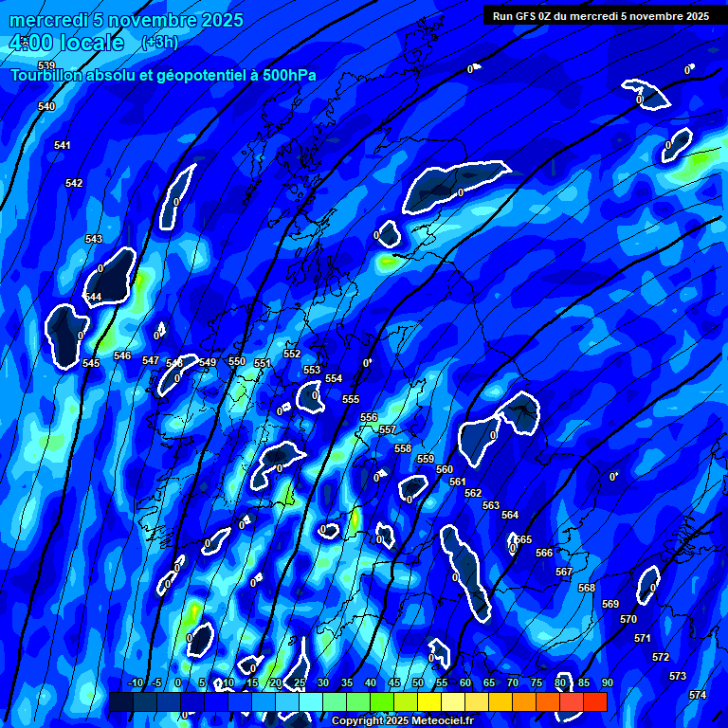This screenshot has height=728, width=728.
Task: Click the 540 geopotential contour label
Action: [46, 106]
